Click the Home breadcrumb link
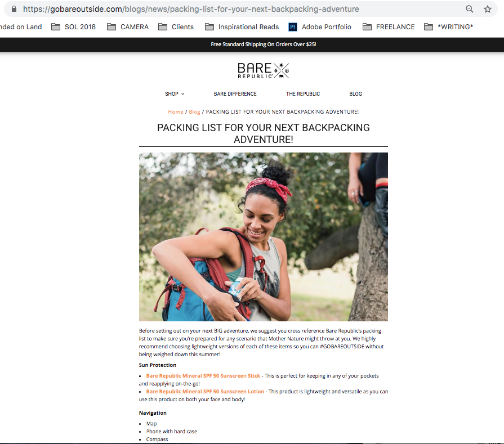 click(176, 112)
